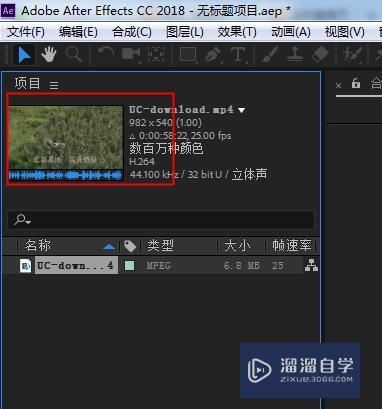Open the 效果(T) menu

(237, 32)
